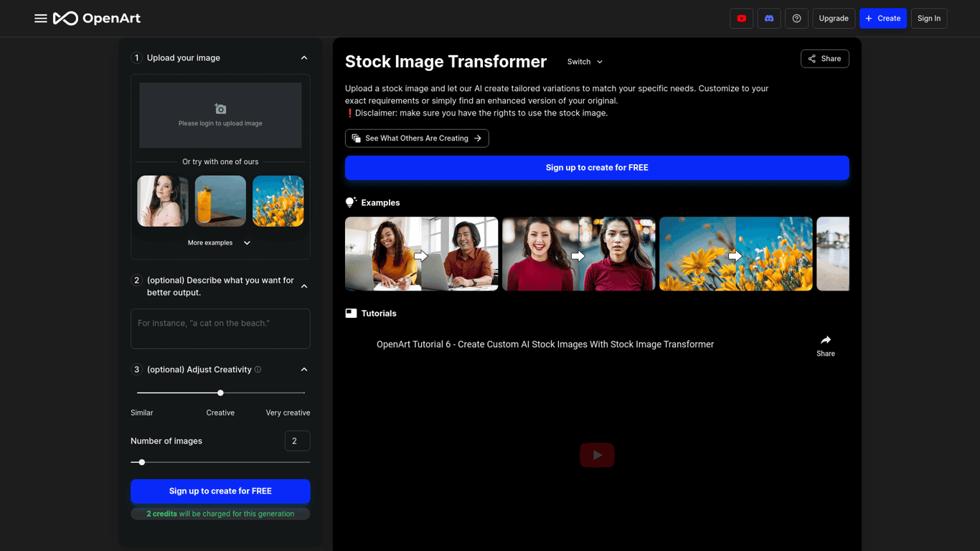Open the Discord community icon
Image resolution: width=980 pixels, height=551 pixels.
point(768,18)
